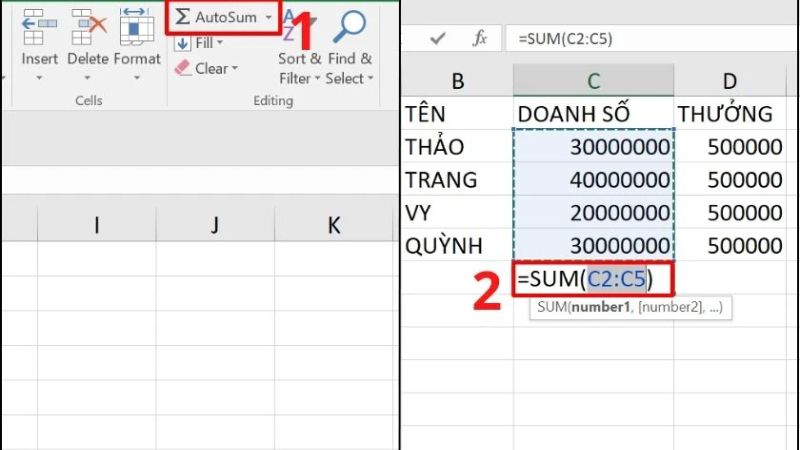Click THẢO's sales value 30000000
This screenshot has width=800, height=450.
(593, 146)
